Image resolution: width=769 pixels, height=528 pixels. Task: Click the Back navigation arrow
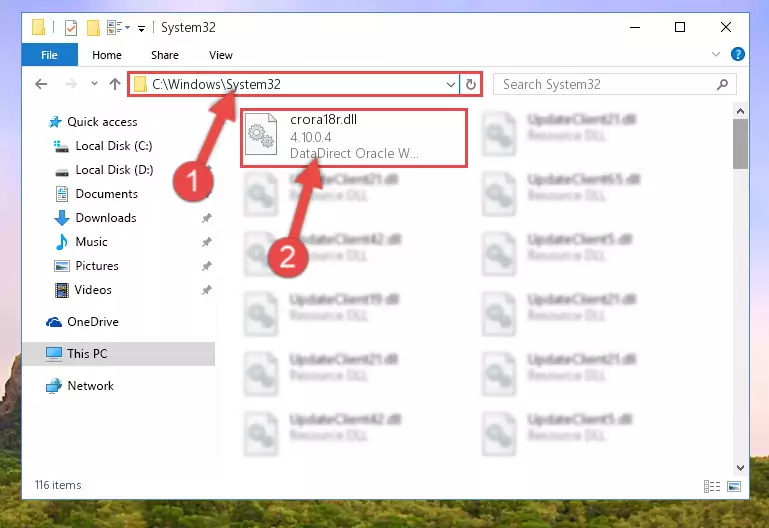[x=42, y=84]
